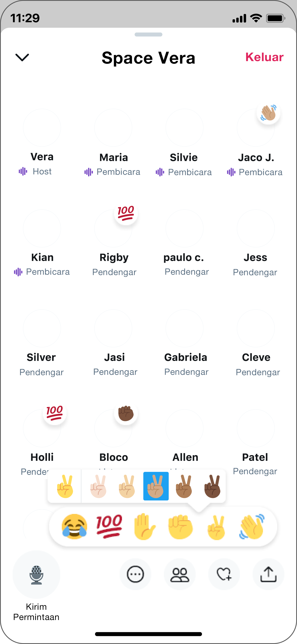Open the more options ellipsis button
This screenshot has width=297, height=644.
point(135,574)
